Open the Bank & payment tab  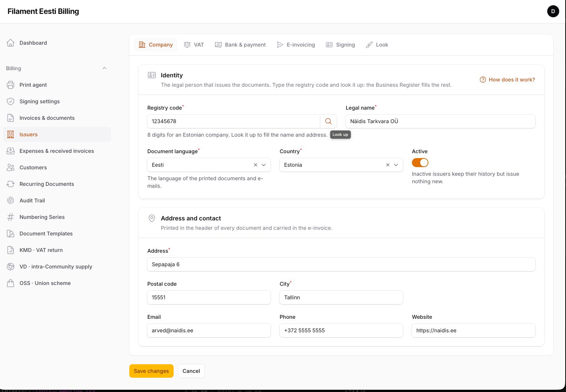(x=240, y=45)
